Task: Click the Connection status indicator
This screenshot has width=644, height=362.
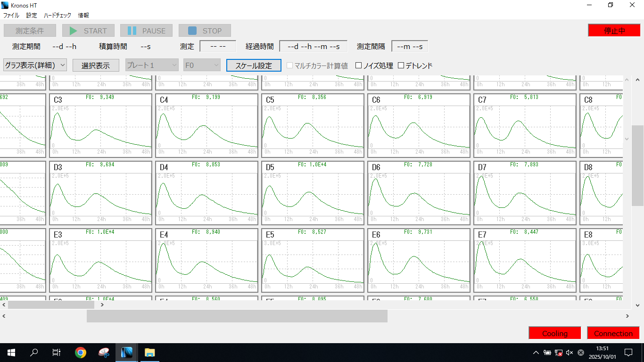Action: click(x=613, y=333)
